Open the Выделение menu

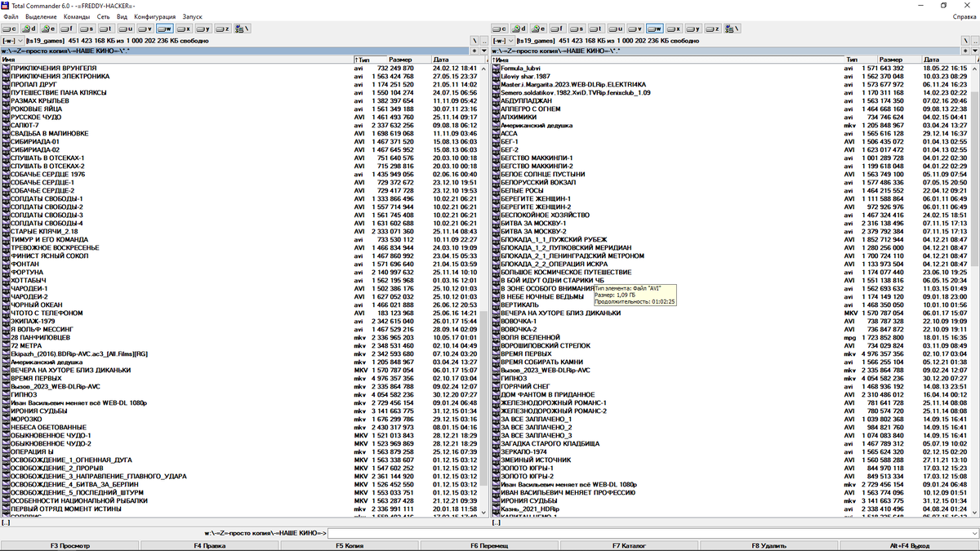coord(41,16)
